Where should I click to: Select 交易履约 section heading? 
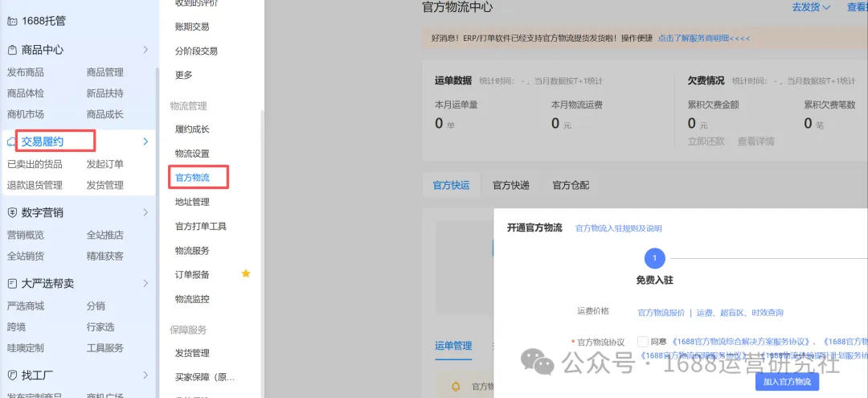coord(43,142)
